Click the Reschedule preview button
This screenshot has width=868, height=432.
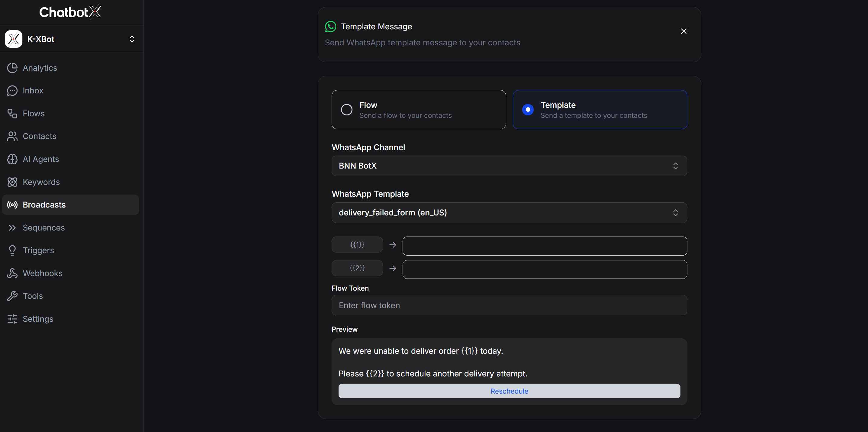pyautogui.click(x=509, y=391)
